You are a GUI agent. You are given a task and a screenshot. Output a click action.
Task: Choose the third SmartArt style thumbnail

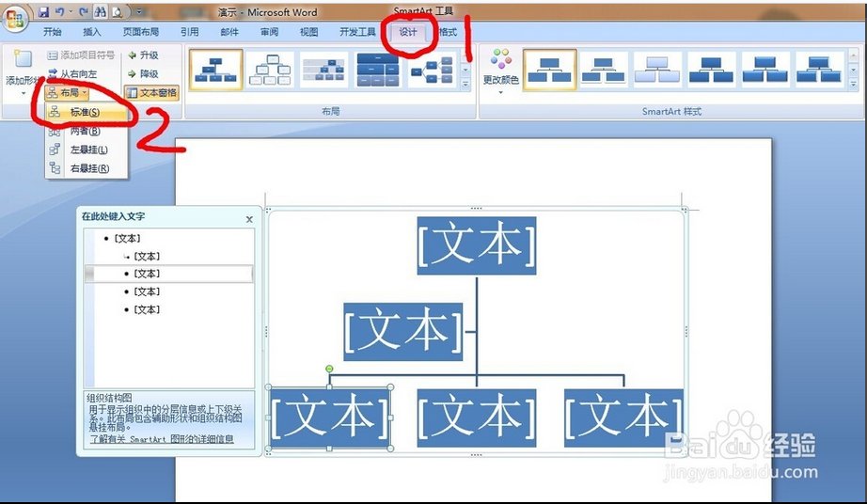pos(657,70)
